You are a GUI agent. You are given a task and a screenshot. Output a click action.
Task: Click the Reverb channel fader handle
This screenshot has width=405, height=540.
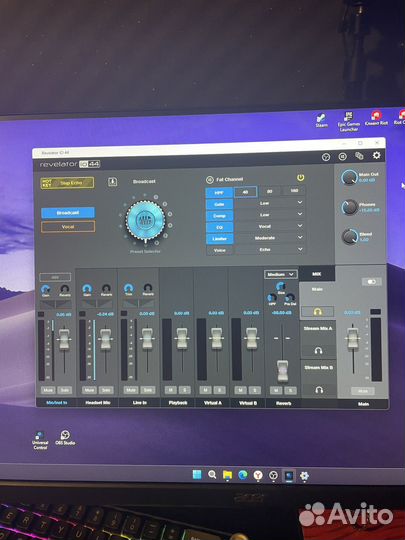point(282,371)
